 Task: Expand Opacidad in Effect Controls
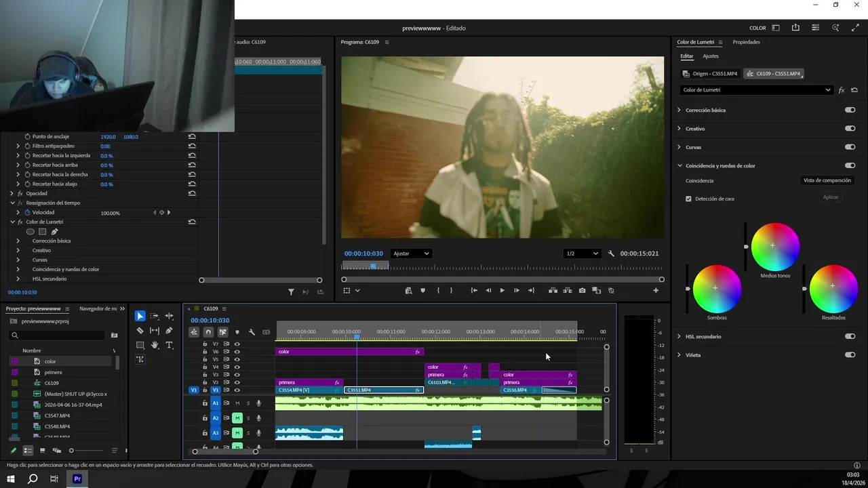tap(12, 193)
